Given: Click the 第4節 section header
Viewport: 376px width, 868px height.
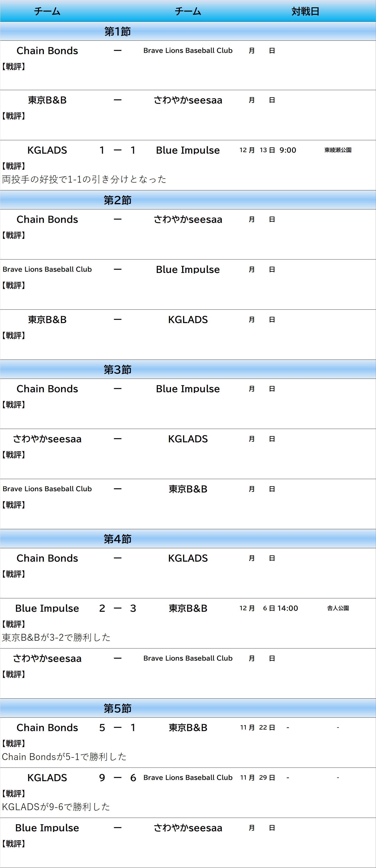Looking at the screenshot, I should tap(117, 539).
